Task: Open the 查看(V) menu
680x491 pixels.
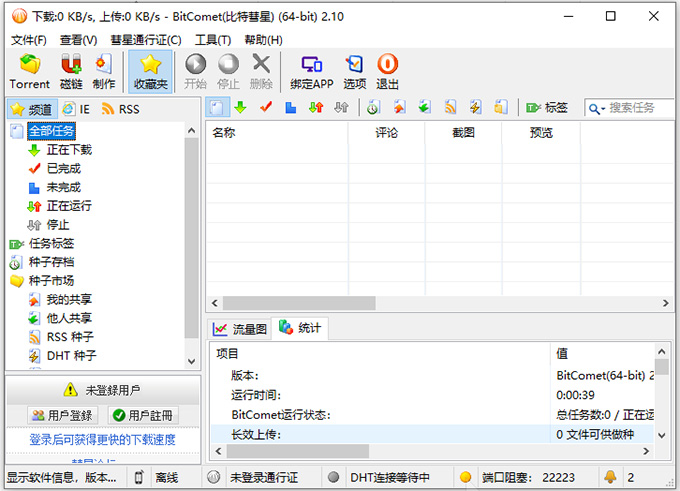Action: (78, 40)
